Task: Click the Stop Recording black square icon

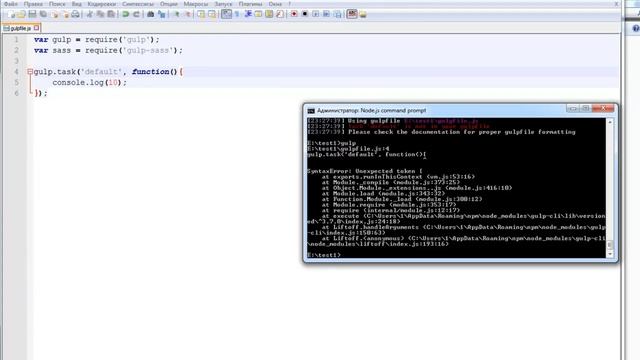Action: pos(305,14)
